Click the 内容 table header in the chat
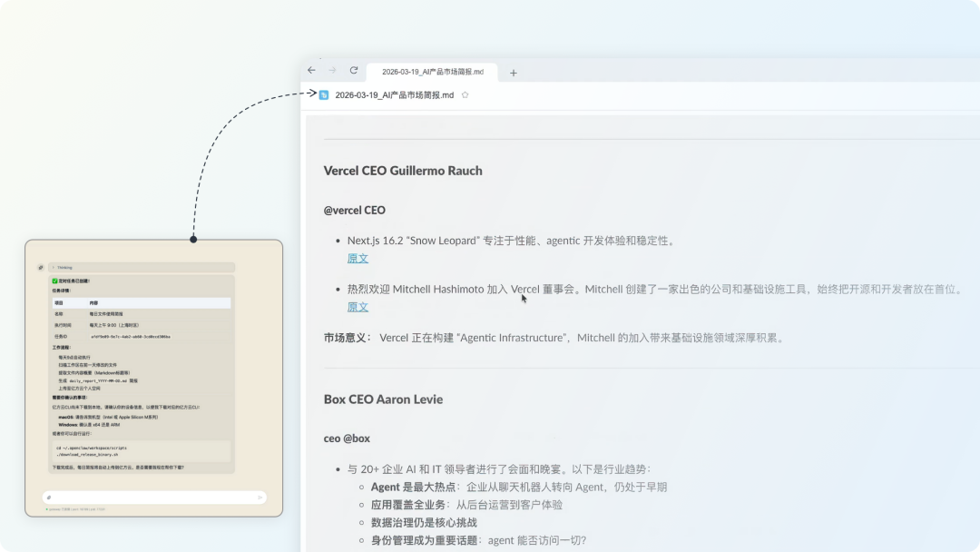The width and height of the screenshot is (980, 552). (x=93, y=303)
